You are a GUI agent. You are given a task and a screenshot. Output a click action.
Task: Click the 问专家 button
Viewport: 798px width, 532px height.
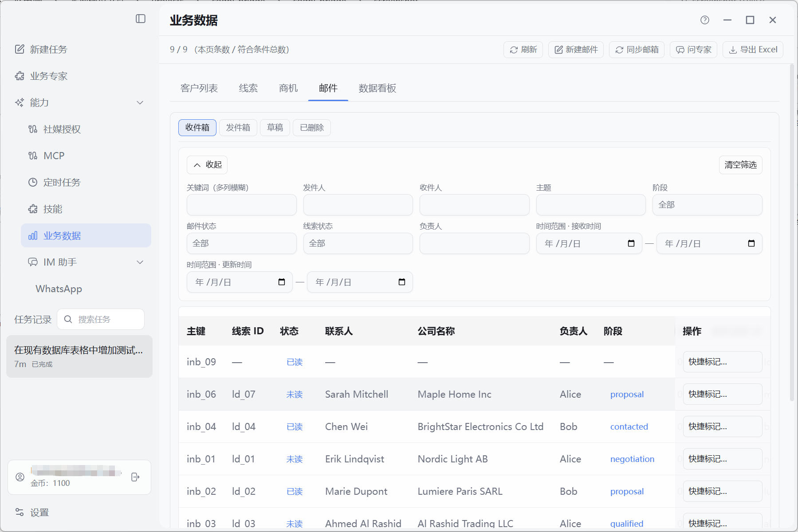[693, 50]
